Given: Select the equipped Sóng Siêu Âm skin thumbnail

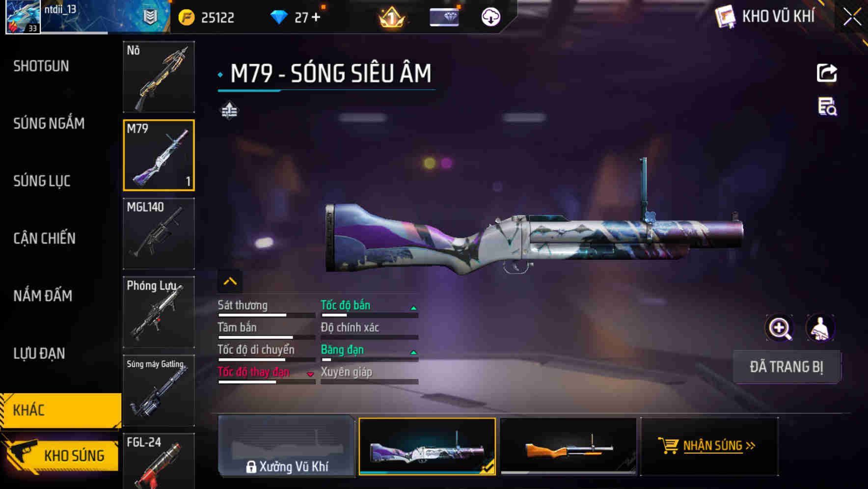Looking at the screenshot, I should (x=427, y=446).
